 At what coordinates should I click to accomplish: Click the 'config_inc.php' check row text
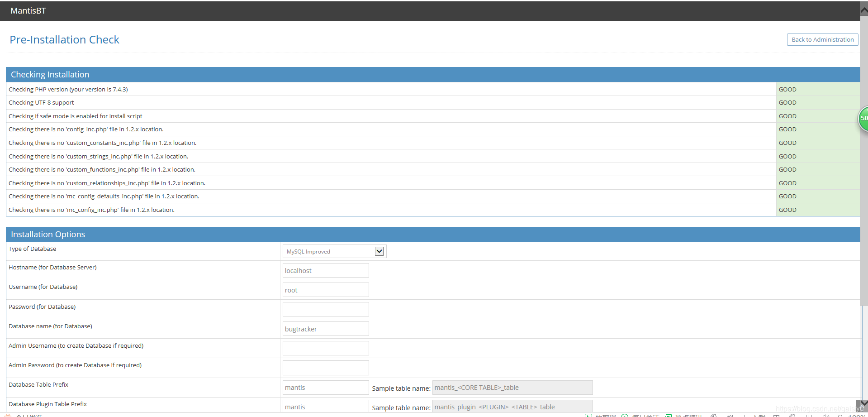pos(86,129)
